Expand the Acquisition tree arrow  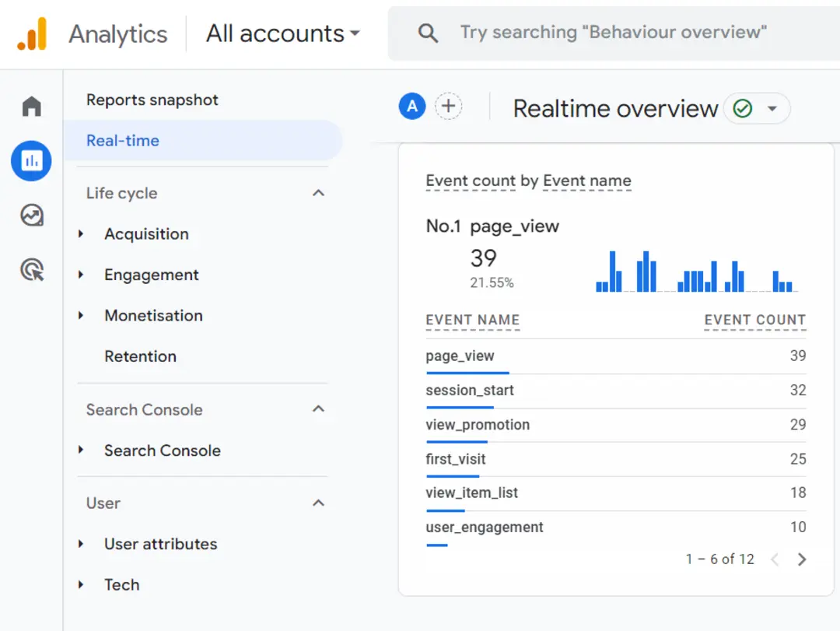(x=81, y=233)
